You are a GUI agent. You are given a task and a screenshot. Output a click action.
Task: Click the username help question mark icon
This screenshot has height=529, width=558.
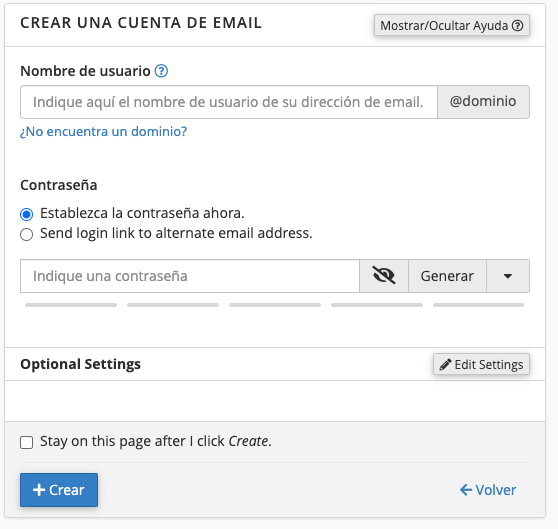coord(161,71)
